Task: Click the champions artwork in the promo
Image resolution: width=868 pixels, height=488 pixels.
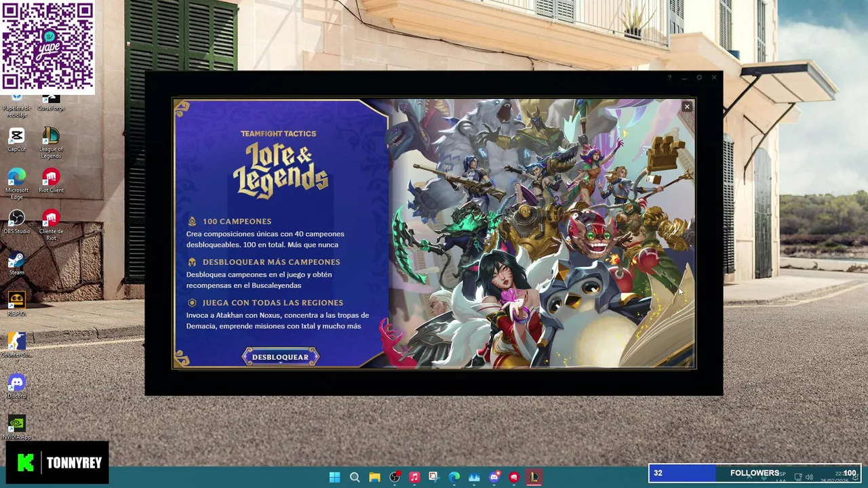Action: (x=542, y=234)
